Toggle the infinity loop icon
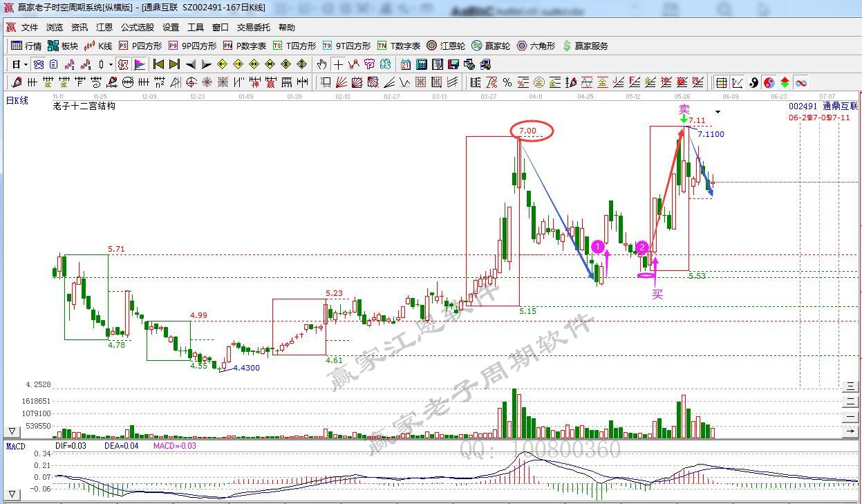862x504 pixels. click(800, 82)
